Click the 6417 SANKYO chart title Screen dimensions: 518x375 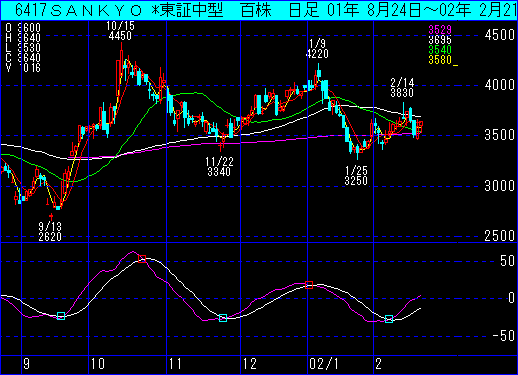coord(79,11)
